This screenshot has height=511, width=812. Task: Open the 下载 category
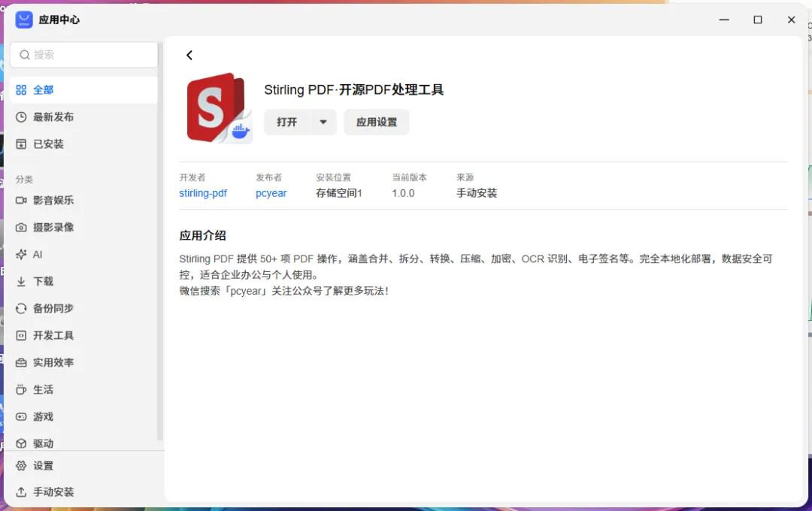coord(44,281)
